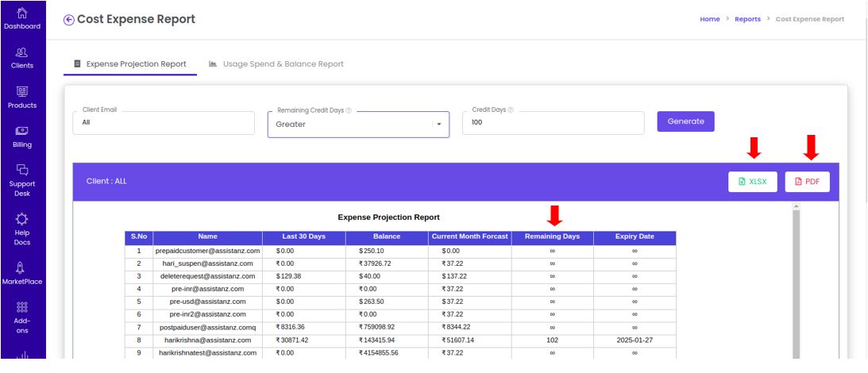Viewport: 868px width, 373px height.
Task: Click forecast value ₹51607.14
Action: [457, 340]
